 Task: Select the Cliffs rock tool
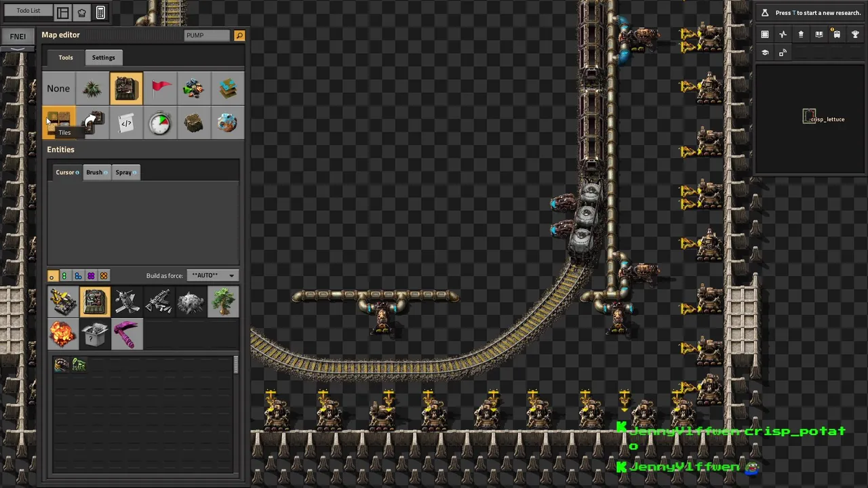(194, 123)
